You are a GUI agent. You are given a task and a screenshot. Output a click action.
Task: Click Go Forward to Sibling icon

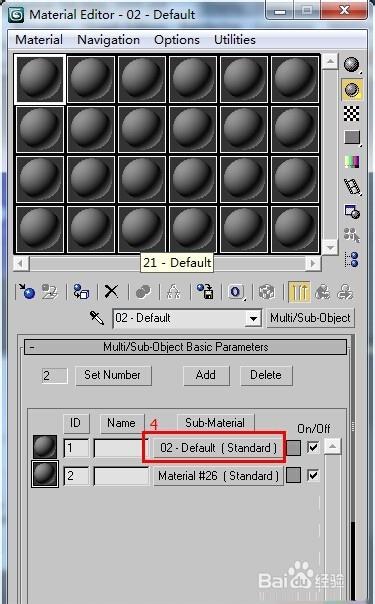pyautogui.click(x=345, y=292)
